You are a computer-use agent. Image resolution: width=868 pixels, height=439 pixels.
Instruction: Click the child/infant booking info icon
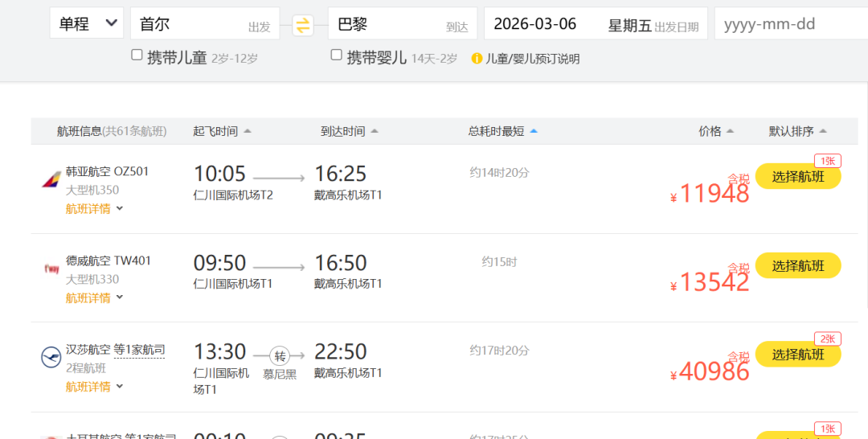[477, 58]
